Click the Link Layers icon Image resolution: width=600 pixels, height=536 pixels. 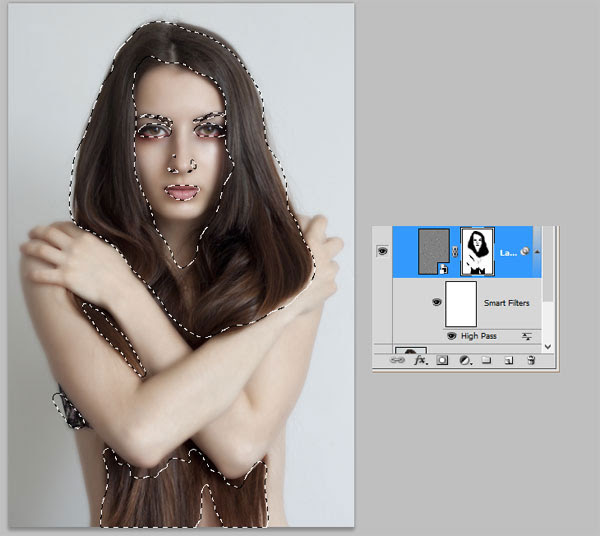(397, 360)
